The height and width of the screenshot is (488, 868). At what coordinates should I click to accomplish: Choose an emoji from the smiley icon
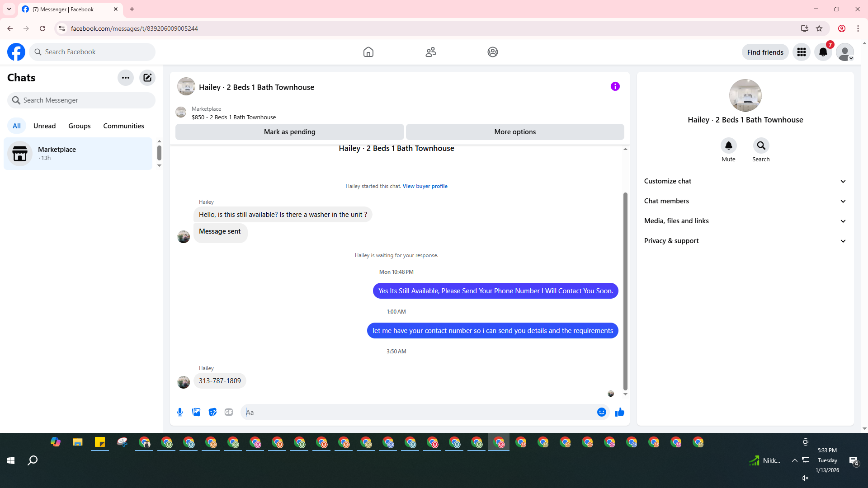(601, 412)
